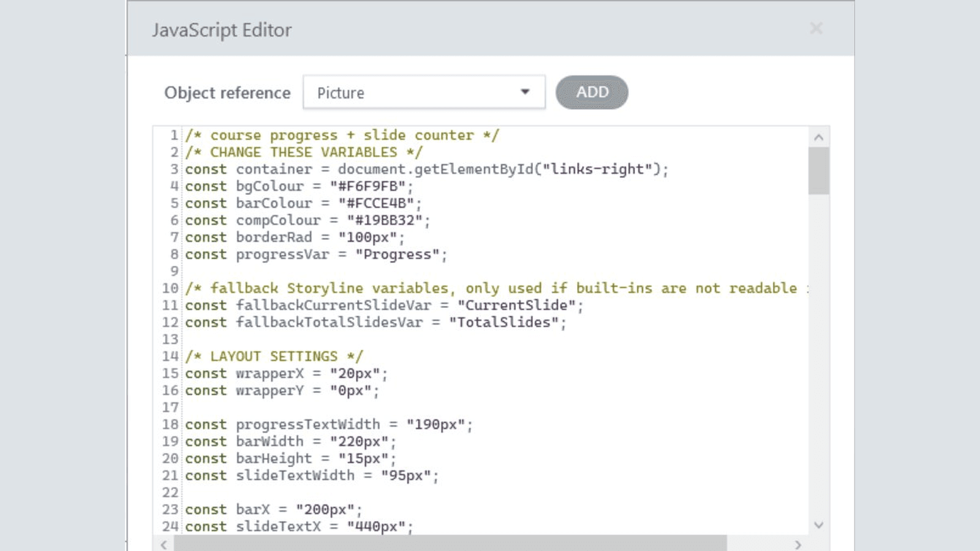
Task: Click the scrollbar up arrow
Action: (819, 137)
